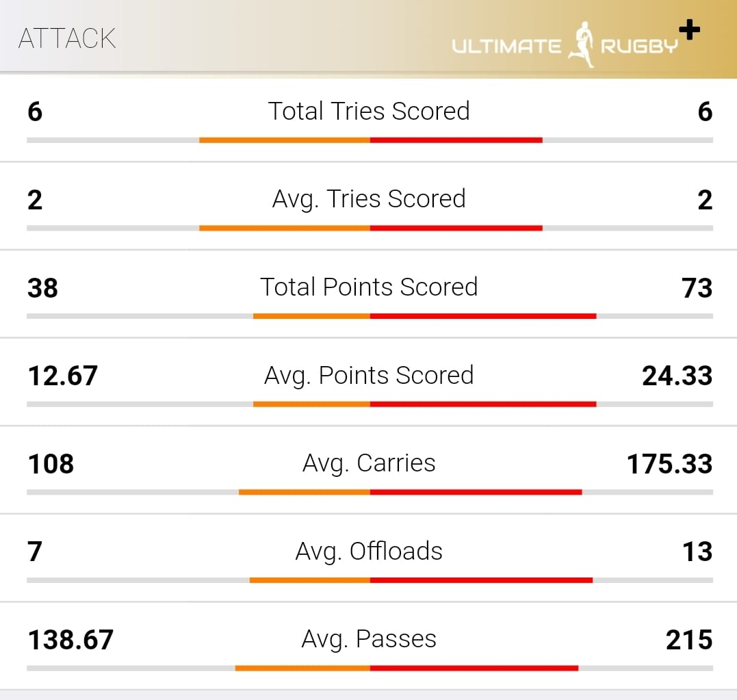Tap the red bar under Total Tries Scored
Image resolution: width=737 pixels, height=700 pixels.
click(x=456, y=140)
